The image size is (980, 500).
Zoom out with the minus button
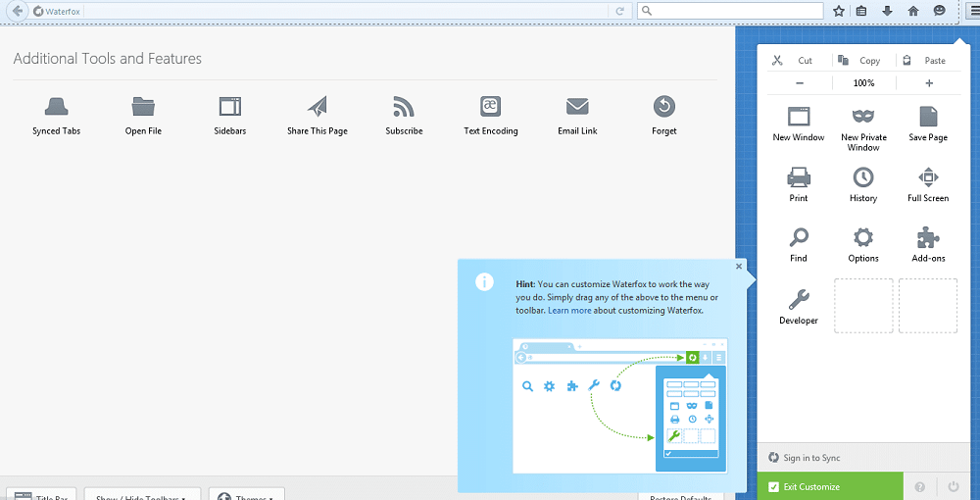(x=800, y=83)
